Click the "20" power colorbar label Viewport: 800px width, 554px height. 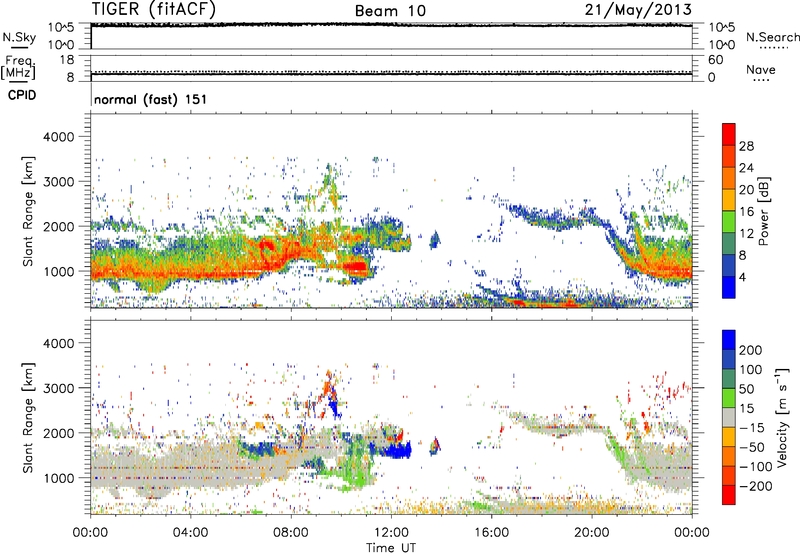tap(746, 190)
